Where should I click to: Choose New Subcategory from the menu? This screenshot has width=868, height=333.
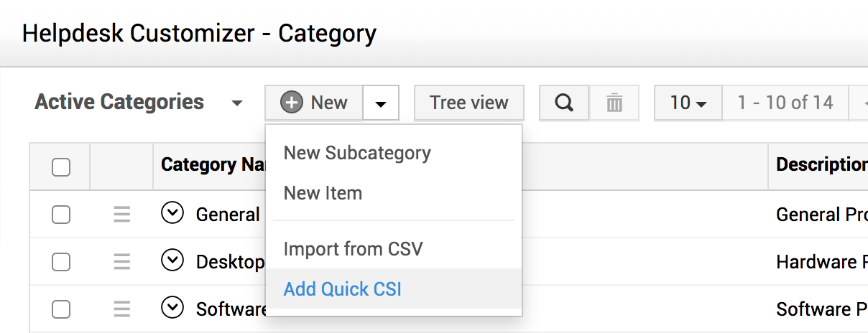coord(357,153)
